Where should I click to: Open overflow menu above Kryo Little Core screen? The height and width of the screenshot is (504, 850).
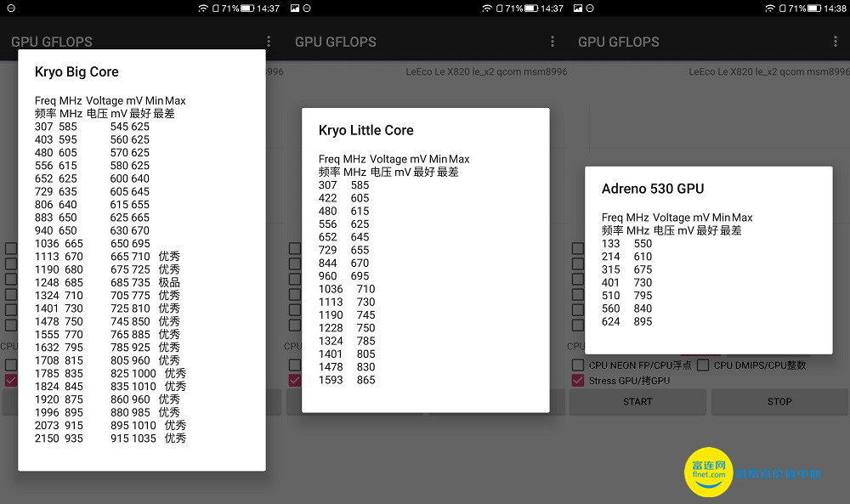click(x=552, y=42)
